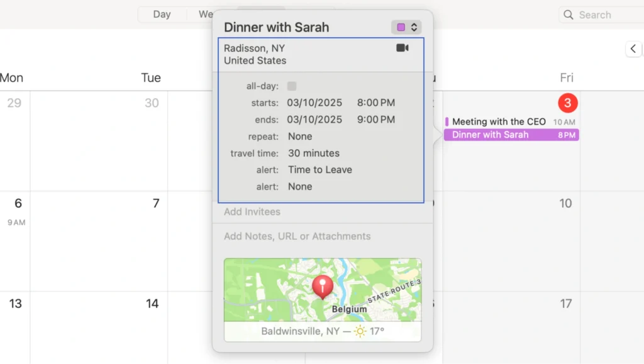Click today's red date circle 3

[567, 103]
